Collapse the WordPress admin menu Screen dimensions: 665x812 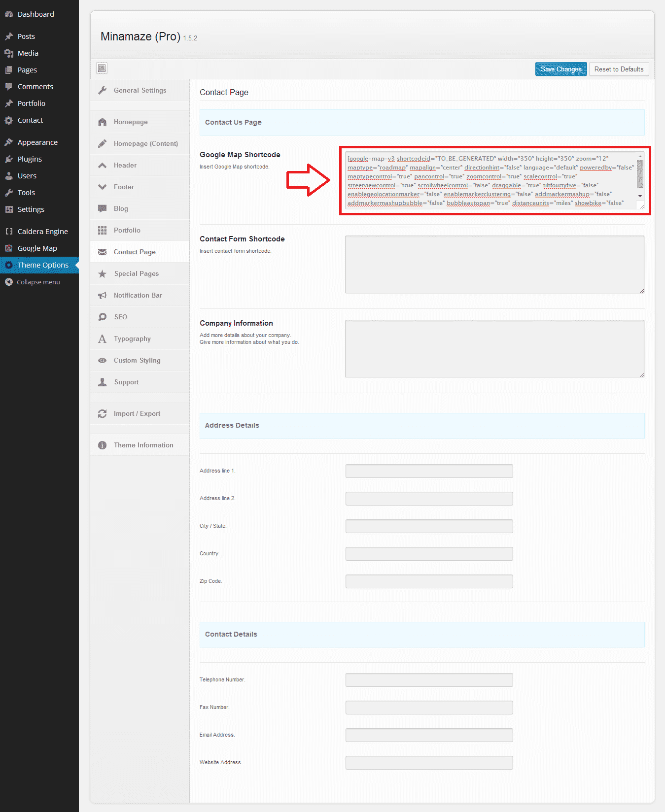point(38,282)
